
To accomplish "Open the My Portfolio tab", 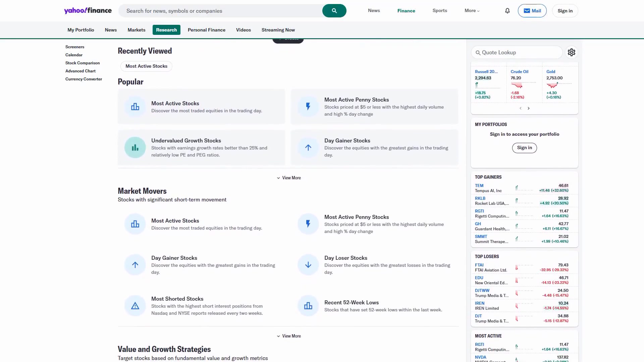I will coord(81,30).
